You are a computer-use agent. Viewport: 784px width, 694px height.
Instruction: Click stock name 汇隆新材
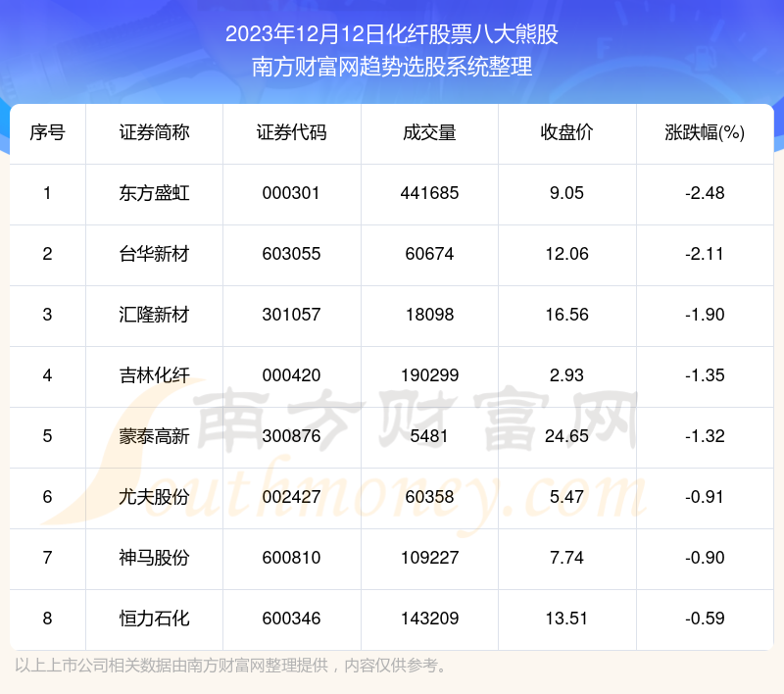pyautogui.click(x=154, y=315)
